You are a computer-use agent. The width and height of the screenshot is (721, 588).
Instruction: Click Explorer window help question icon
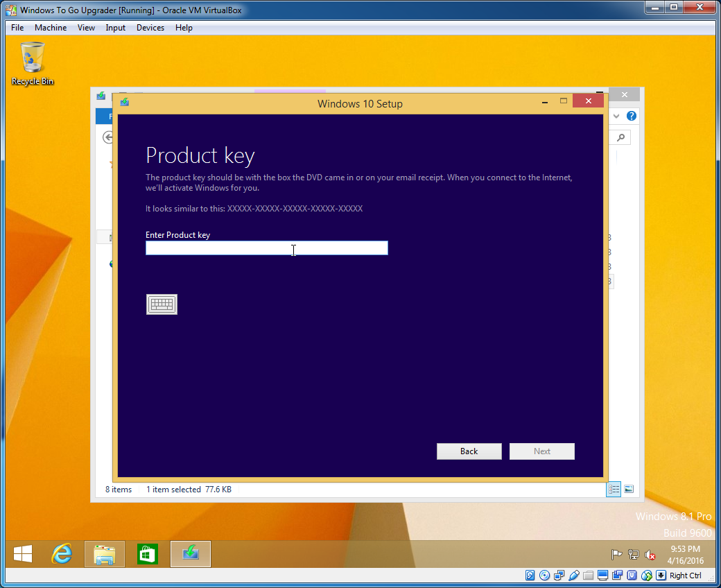[632, 116]
